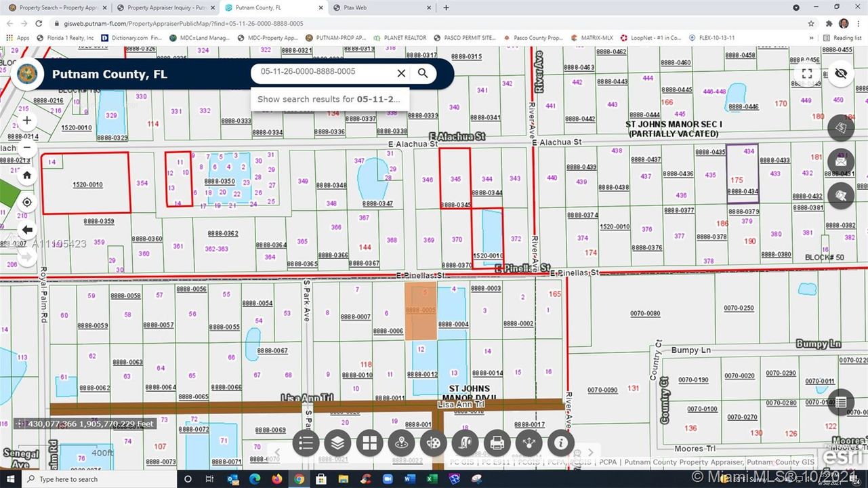Open the MATRIX-MLX bookmark
Screen dimensions: 868x488
click(x=592, y=38)
